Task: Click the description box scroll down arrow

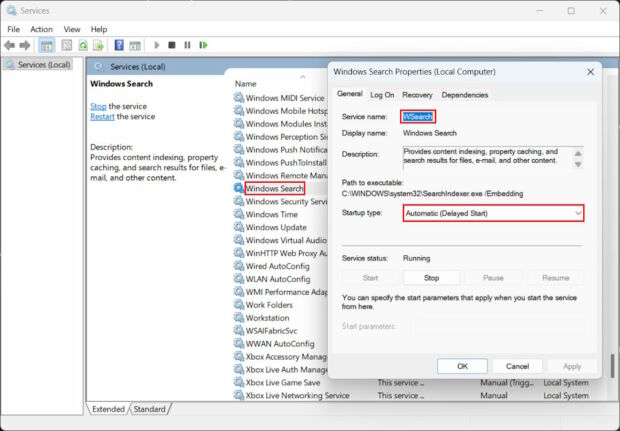Action: pos(578,164)
